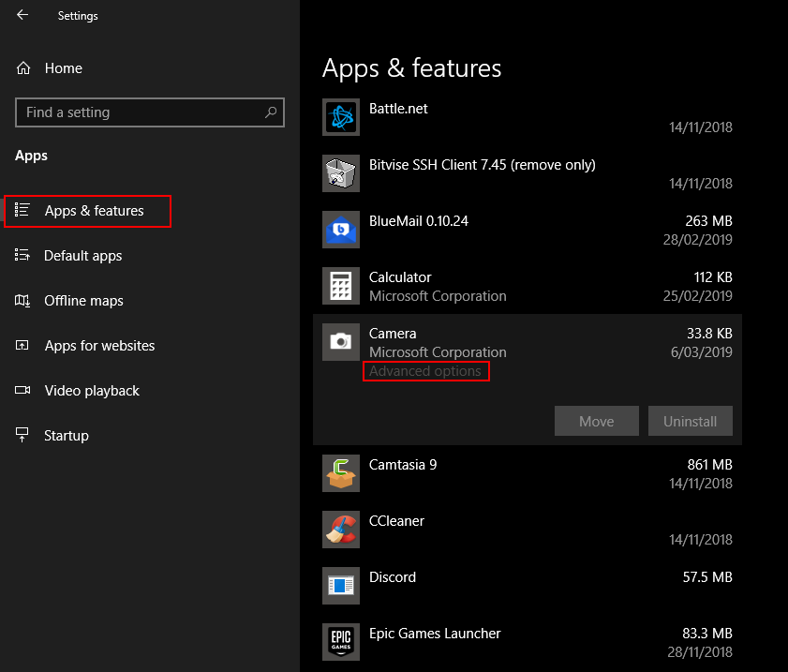
Task: Select the CCleaner entry
Action: (396, 521)
